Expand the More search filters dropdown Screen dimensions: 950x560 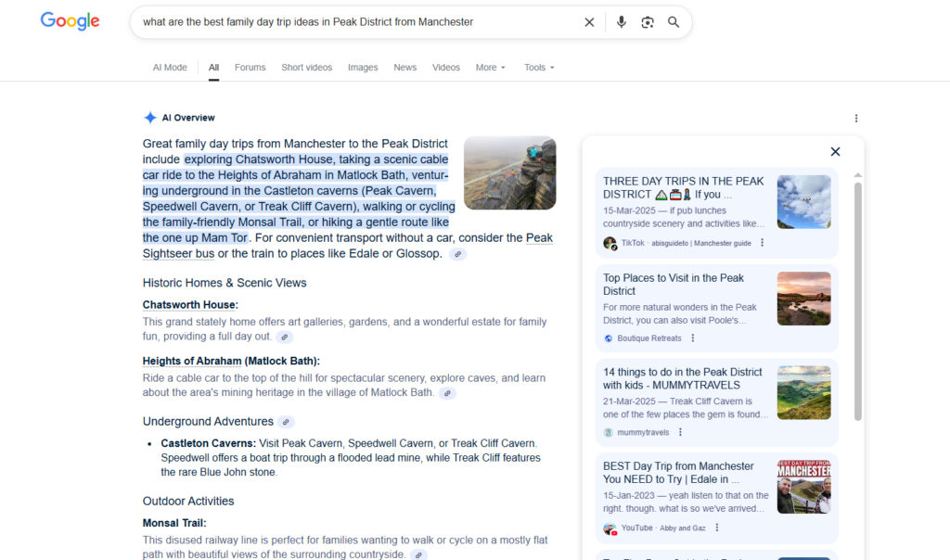click(490, 67)
